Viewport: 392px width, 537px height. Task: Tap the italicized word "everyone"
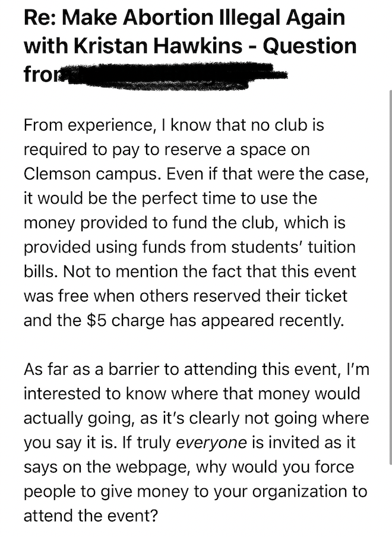click(x=211, y=443)
